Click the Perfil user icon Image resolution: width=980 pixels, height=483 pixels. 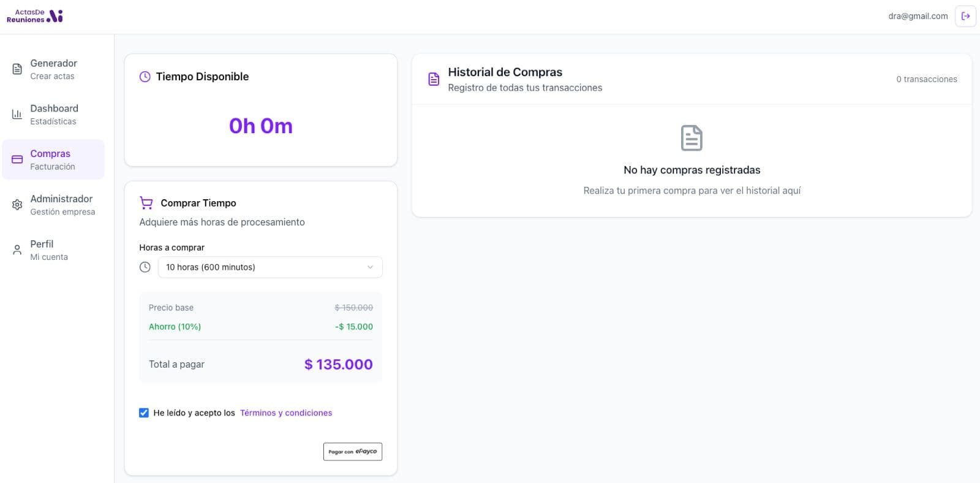[x=17, y=250]
